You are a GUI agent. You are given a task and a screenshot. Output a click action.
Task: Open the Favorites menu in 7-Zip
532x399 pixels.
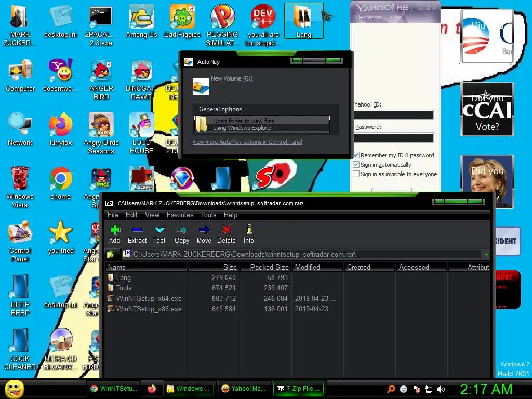point(180,215)
